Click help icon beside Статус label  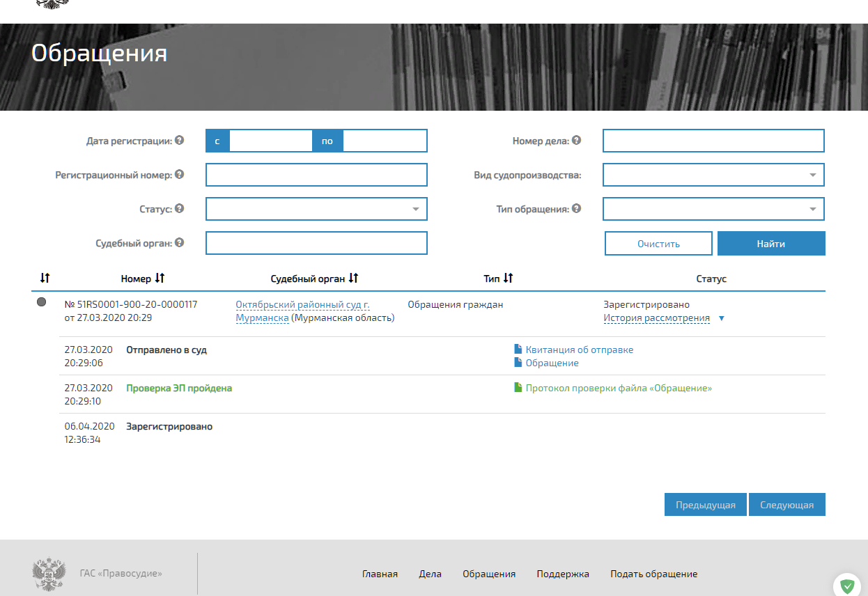179,208
